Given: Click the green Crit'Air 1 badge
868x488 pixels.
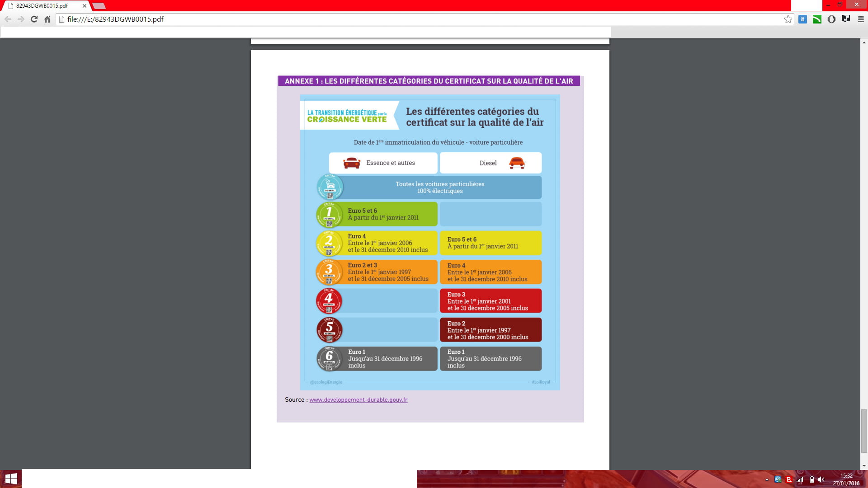Looking at the screenshot, I should tap(329, 214).
